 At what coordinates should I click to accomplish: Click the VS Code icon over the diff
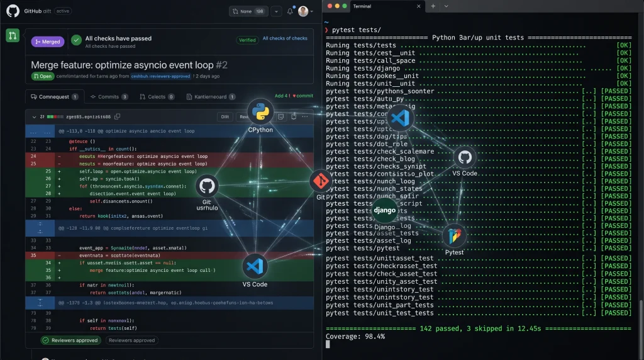pos(255,266)
